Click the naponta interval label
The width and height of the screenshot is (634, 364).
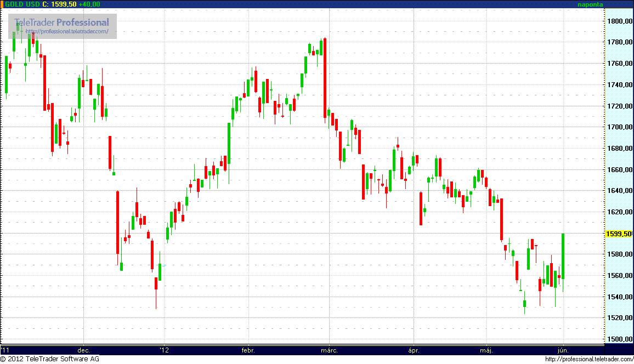coord(590,4)
